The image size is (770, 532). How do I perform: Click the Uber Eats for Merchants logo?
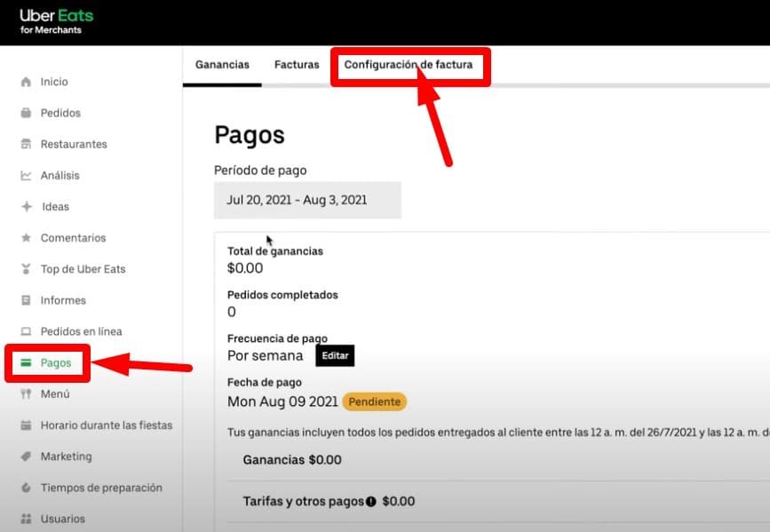click(x=57, y=21)
